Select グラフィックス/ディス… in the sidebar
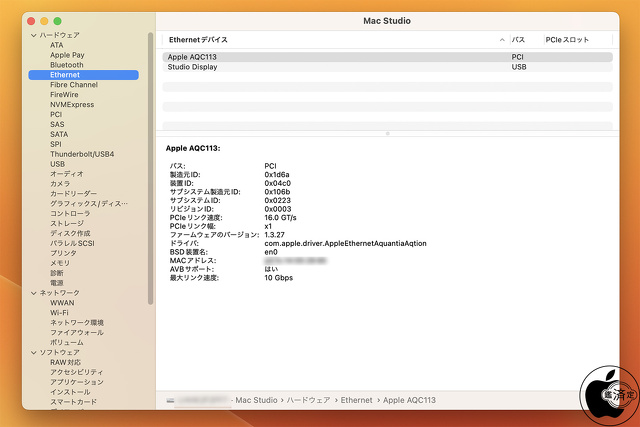 point(89,204)
